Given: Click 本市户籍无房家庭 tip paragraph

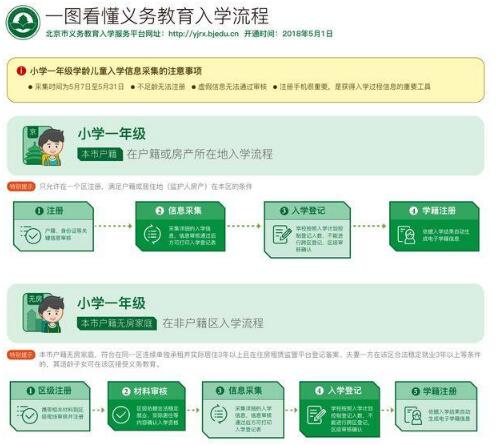Looking at the screenshot, I should point(260,359).
